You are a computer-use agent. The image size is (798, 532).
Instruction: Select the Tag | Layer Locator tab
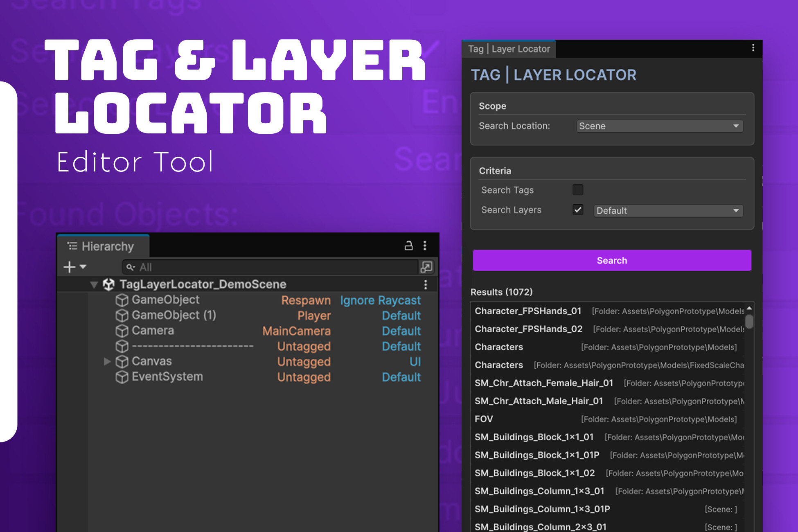click(x=509, y=49)
